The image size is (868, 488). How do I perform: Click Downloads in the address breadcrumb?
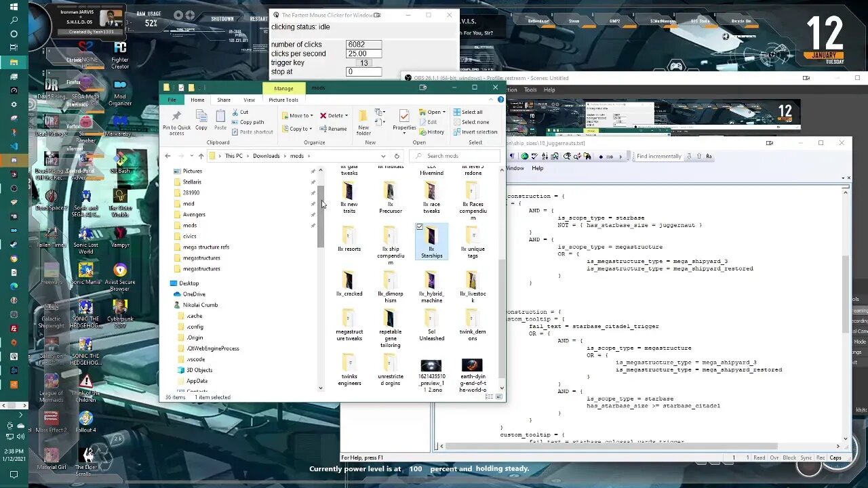coord(266,156)
